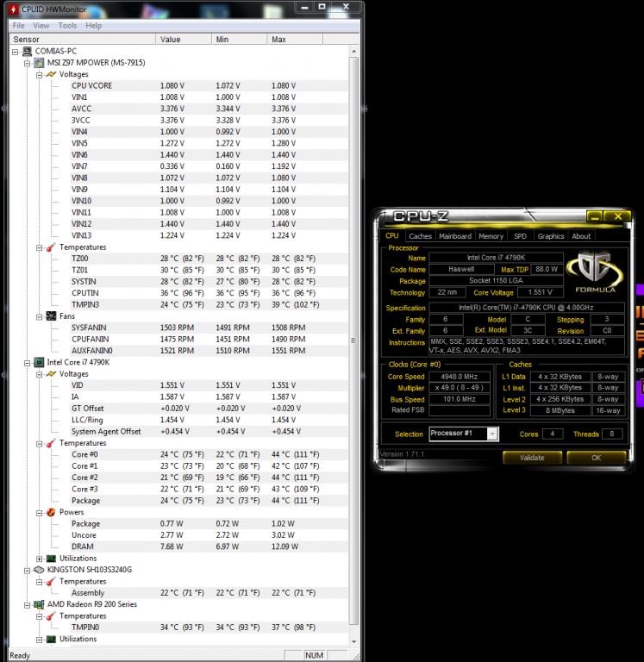
Task: Open the Tools menu in HWMonitor
Action: (x=67, y=26)
